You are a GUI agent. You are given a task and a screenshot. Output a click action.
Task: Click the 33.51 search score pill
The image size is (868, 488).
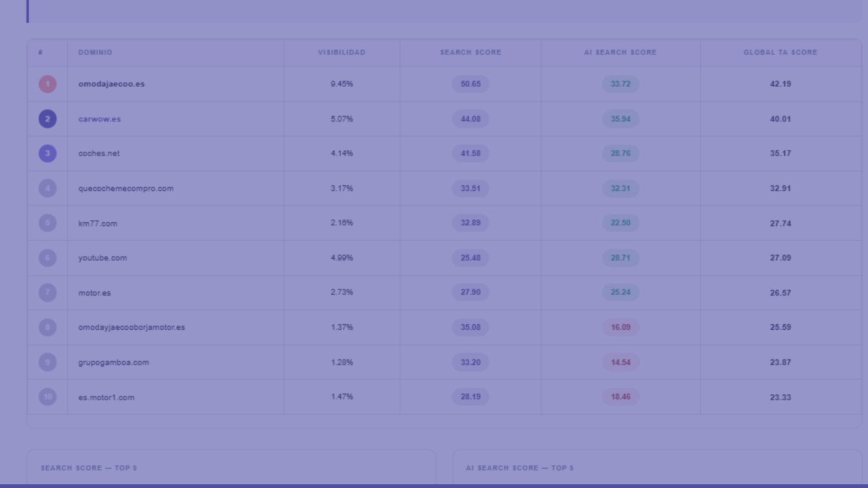tap(470, 188)
